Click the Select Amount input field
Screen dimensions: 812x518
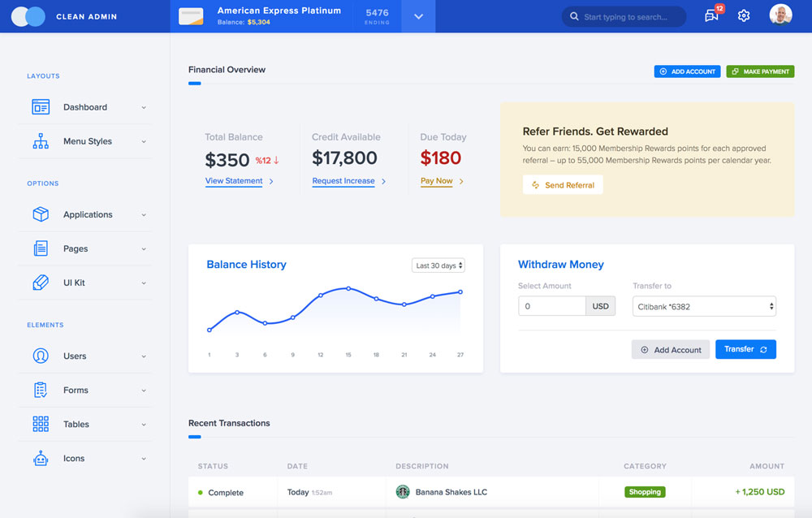pos(552,306)
